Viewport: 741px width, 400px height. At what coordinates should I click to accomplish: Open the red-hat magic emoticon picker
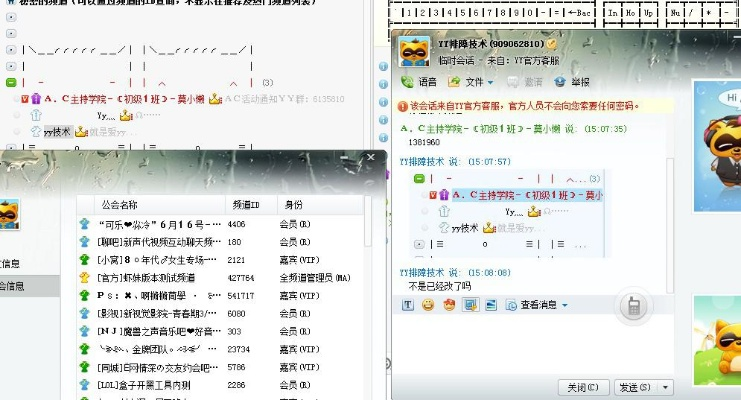click(x=449, y=305)
